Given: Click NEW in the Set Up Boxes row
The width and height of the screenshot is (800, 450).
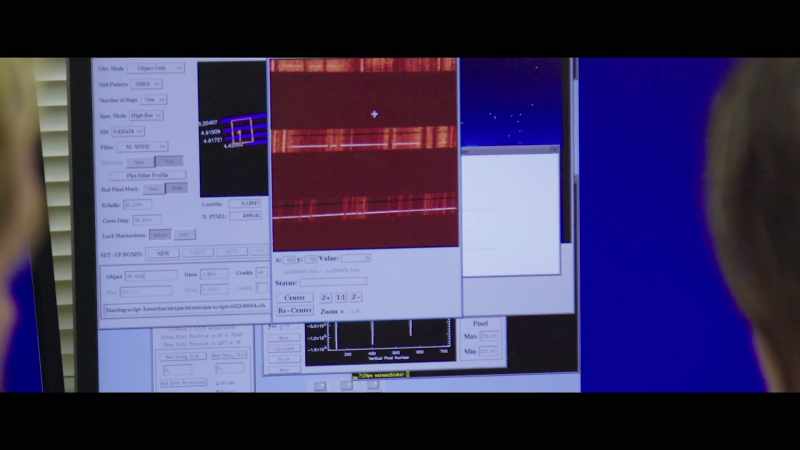Looking at the screenshot, I should coord(163,253).
